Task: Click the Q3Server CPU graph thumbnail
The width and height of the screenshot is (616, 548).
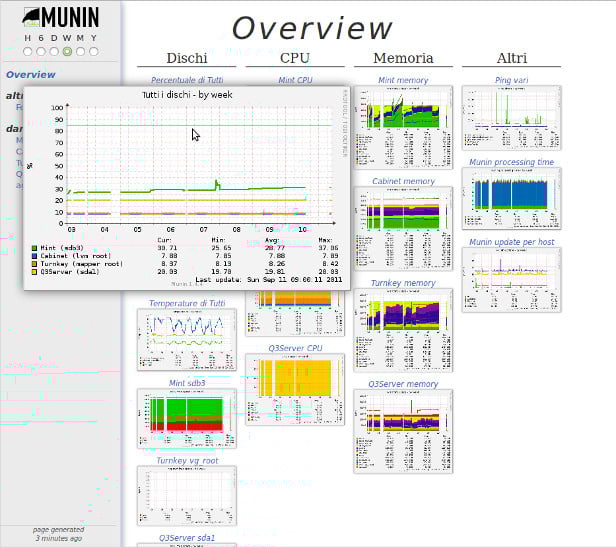Action: pyautogui.click(x=295, y=389)
